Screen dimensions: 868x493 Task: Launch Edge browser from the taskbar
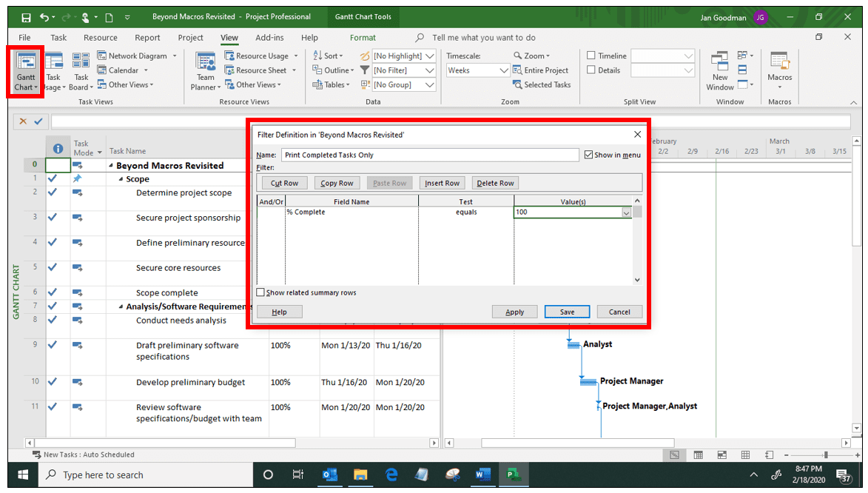click(391, 474)
